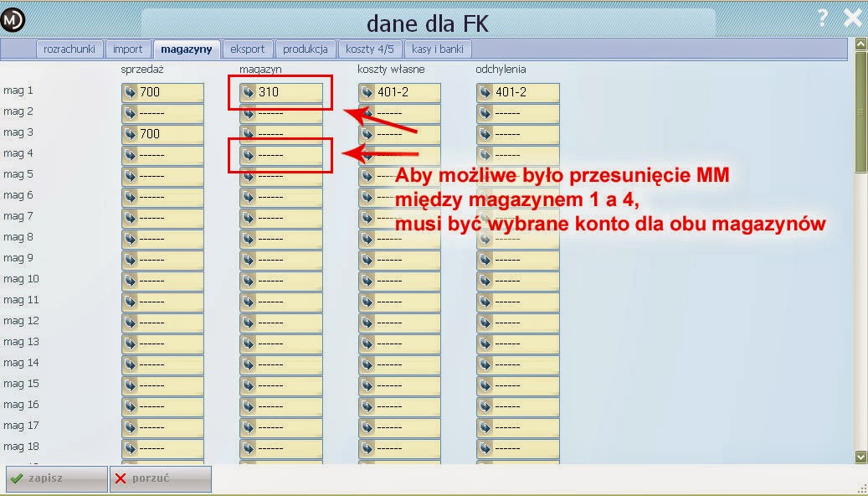Click account picker icon in mag 3 sprzedaż

[x=130, y=134]
